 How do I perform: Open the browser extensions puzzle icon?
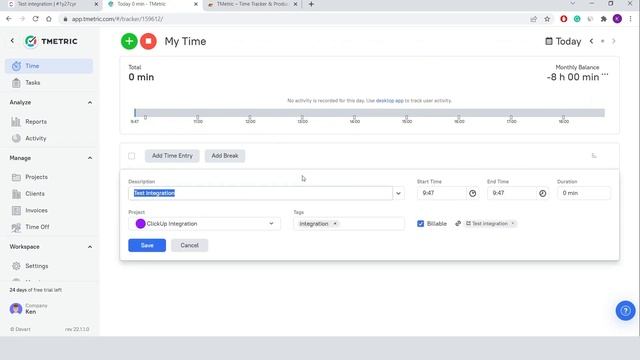[x=604, y=19]
